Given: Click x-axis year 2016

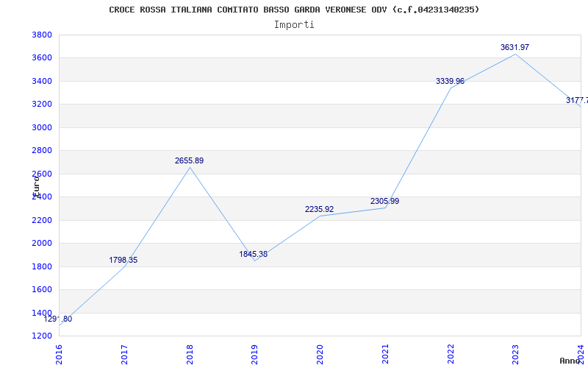Looking at the screenshot, I should (59, 355).
